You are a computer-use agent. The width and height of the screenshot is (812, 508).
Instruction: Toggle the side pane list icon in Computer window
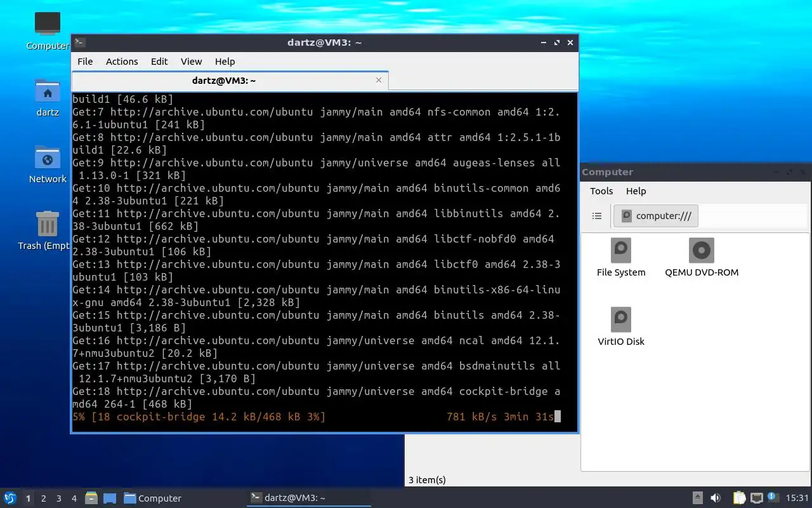point(597,216)
